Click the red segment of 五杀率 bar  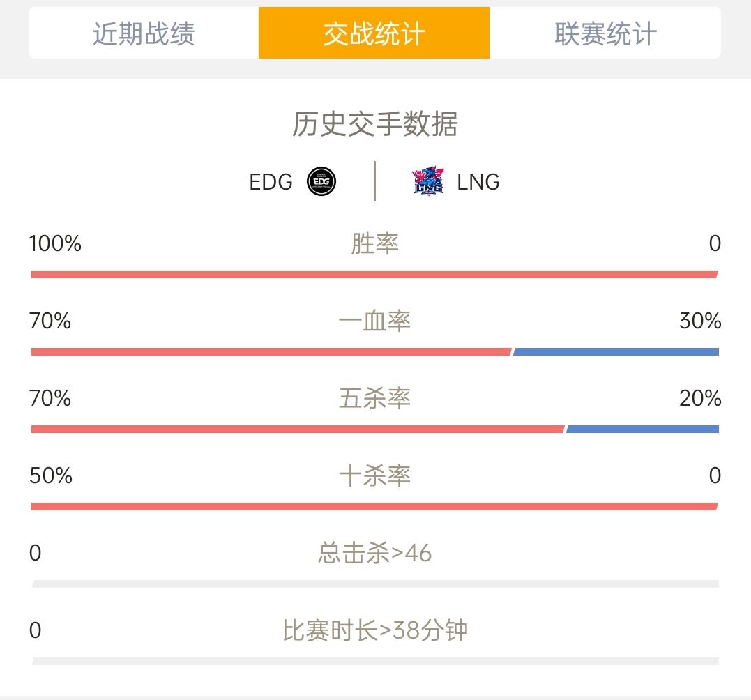click(x=298, y=429)
